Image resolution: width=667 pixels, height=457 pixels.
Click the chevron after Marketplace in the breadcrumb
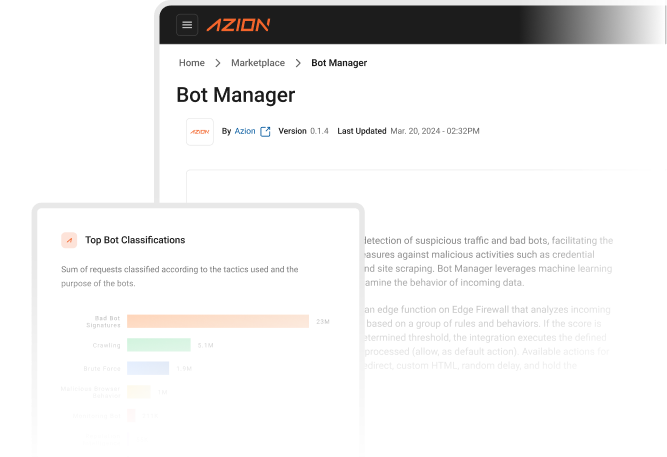click(298, 63)
